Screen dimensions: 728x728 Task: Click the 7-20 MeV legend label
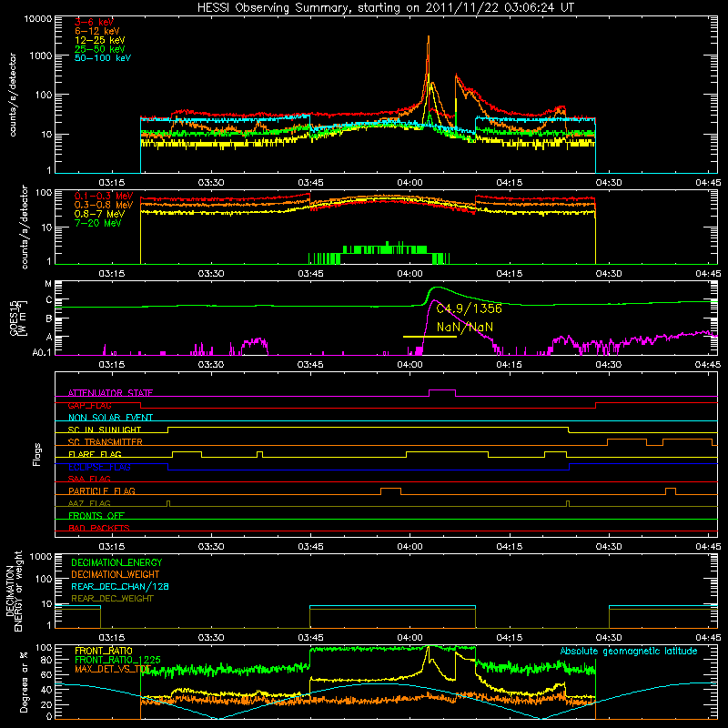(x=98, y=223)
